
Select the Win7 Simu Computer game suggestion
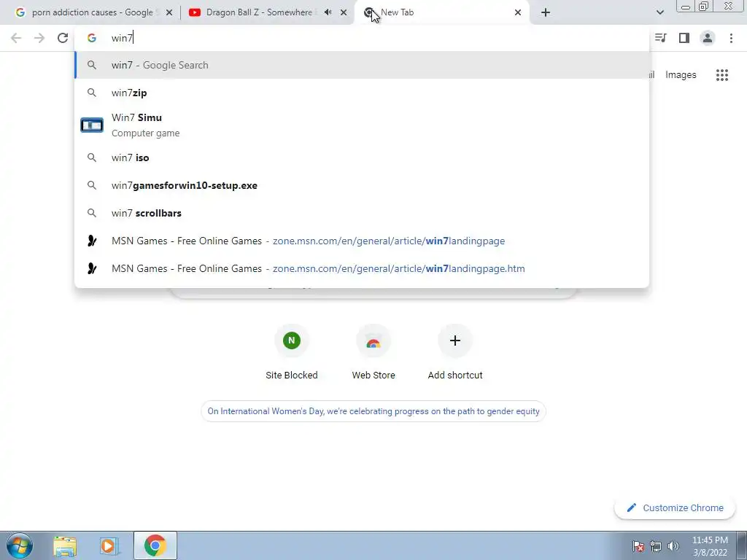(362, 125)
